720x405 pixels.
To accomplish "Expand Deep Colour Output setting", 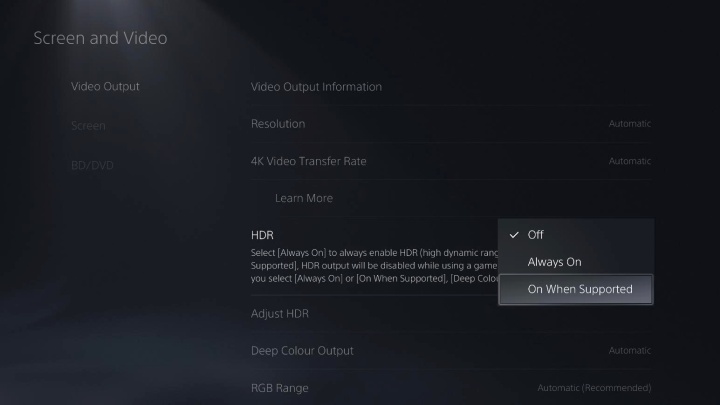I will click(450, 351).
